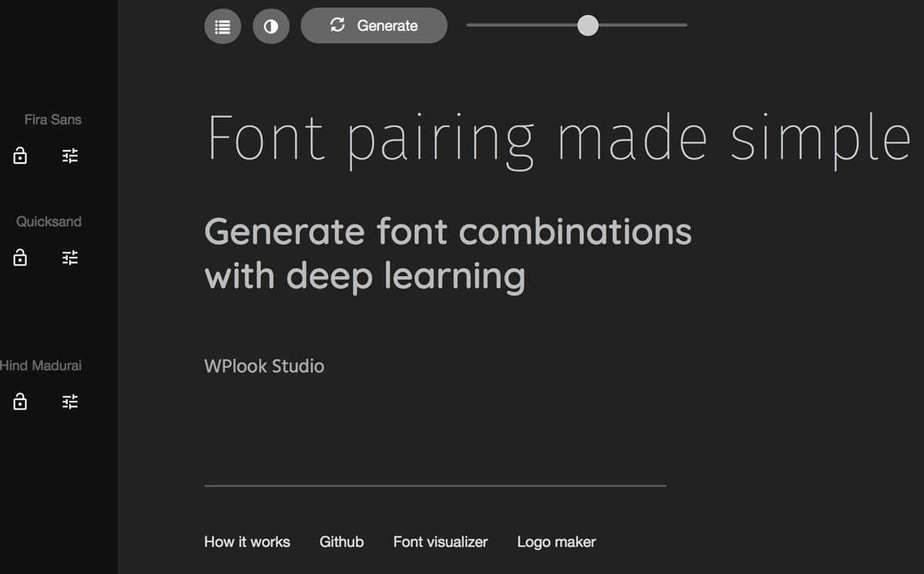Open the How it works link
Screen dimensions: 924x574
pyautogui.click(x=247, y=542)
